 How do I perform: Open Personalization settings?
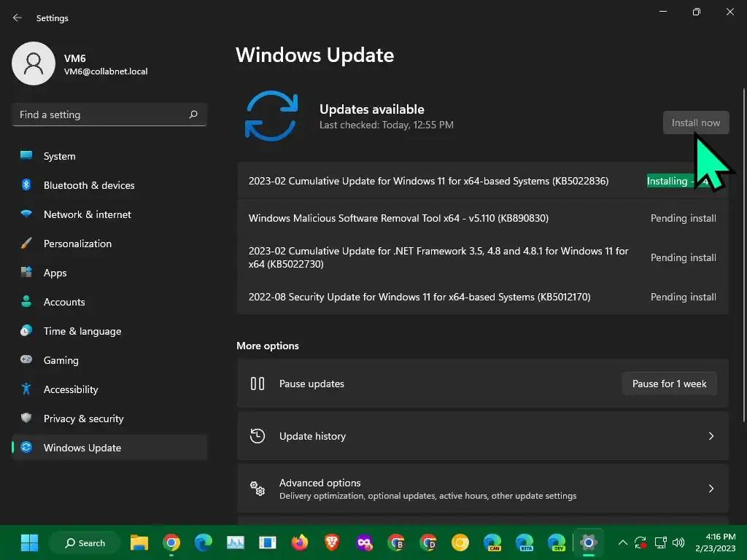109,244
